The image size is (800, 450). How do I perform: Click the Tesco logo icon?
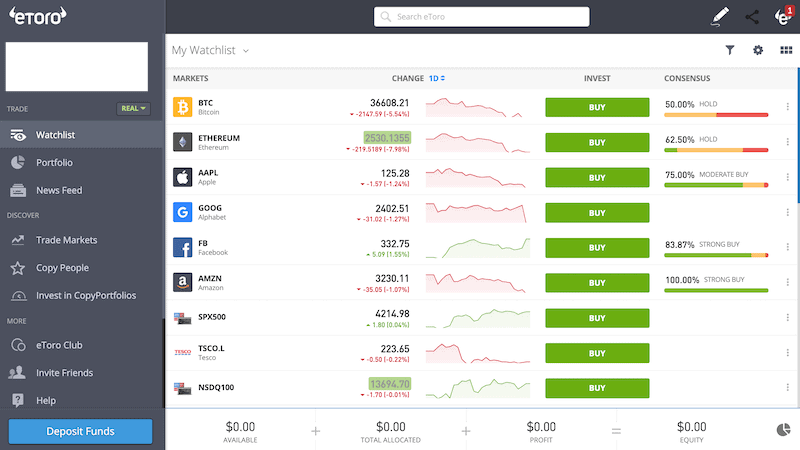(x=182, y=353)
